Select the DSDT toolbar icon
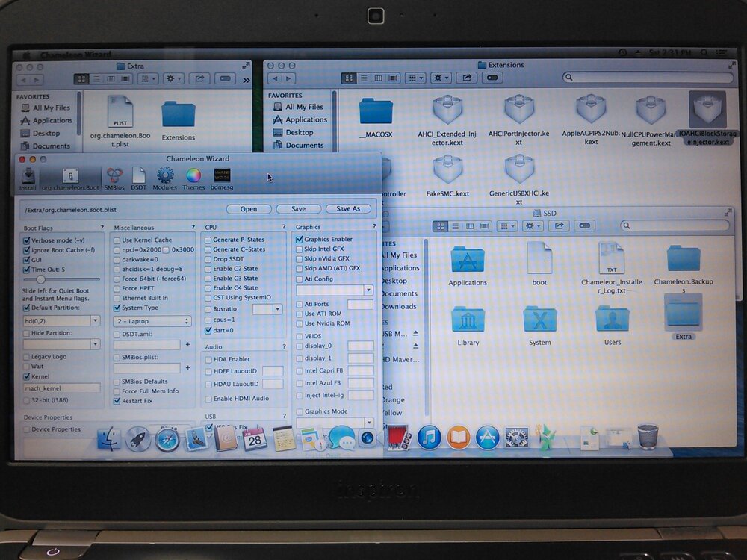Image resolution: width=747 pixels, height=560 pixels. pos(139,177)
